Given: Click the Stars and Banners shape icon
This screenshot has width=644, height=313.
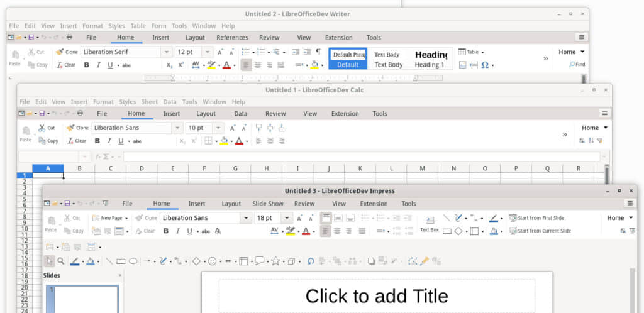Looking at the screenshot, I should [275, 261].
